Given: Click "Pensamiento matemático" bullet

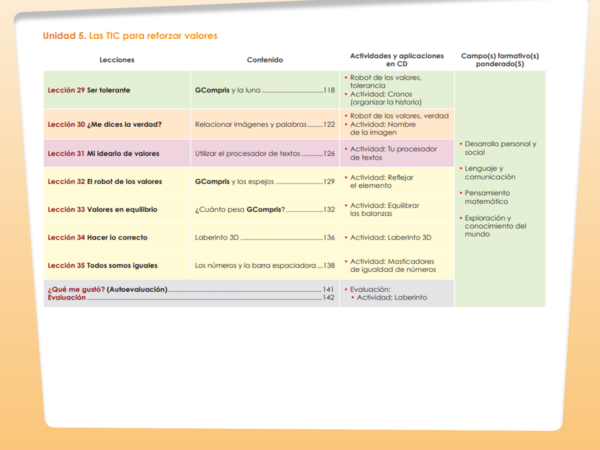Looking at the screenshot, I should pyautogui.click(x=485, y=197).
